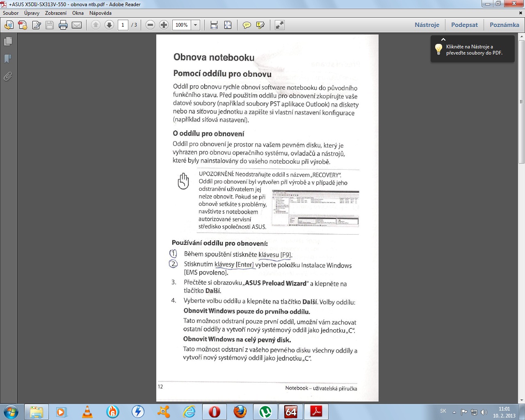Open the Soubor menu
Image resolution: width=525 pixels, height=420 pixels.
pyautogui.click(x=11, y=13)
